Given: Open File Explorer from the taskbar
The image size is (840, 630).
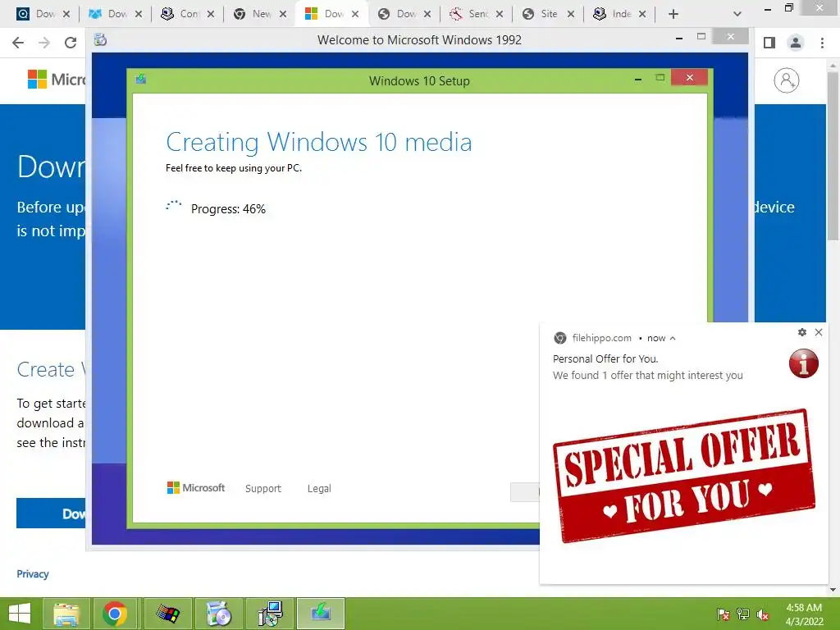Looking at the screenshot, I should pyautogui.click(x=66, y=614).
